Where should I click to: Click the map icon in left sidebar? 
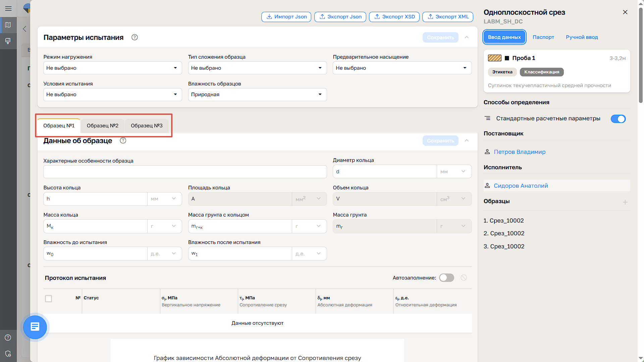(8, 25)
